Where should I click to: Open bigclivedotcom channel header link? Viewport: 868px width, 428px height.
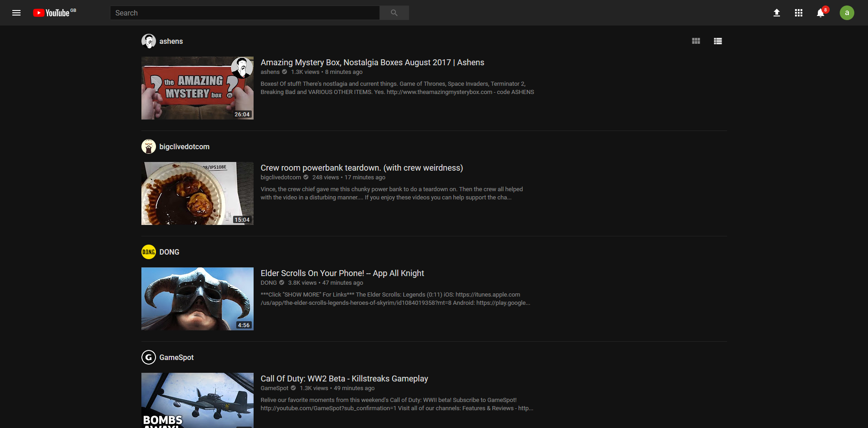(184, 146)
